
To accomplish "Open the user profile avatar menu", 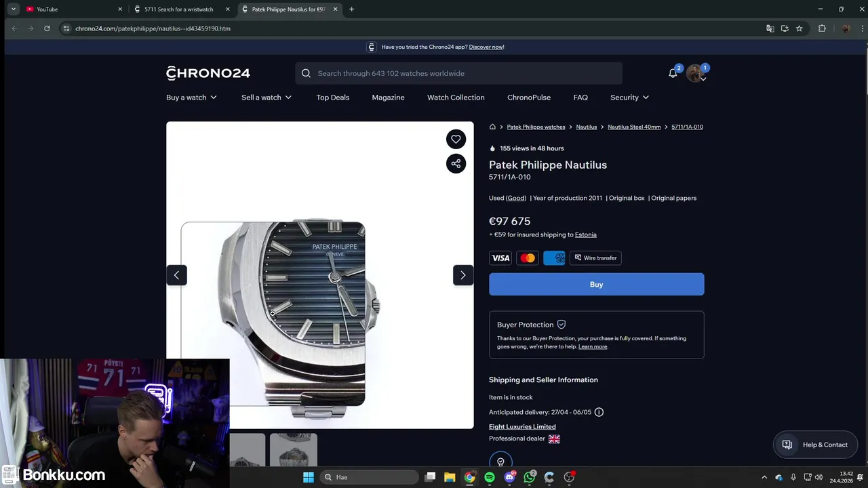I will point(695,73).
